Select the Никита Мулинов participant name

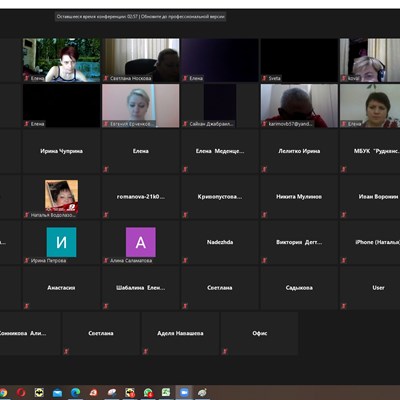tap(299, 197)
